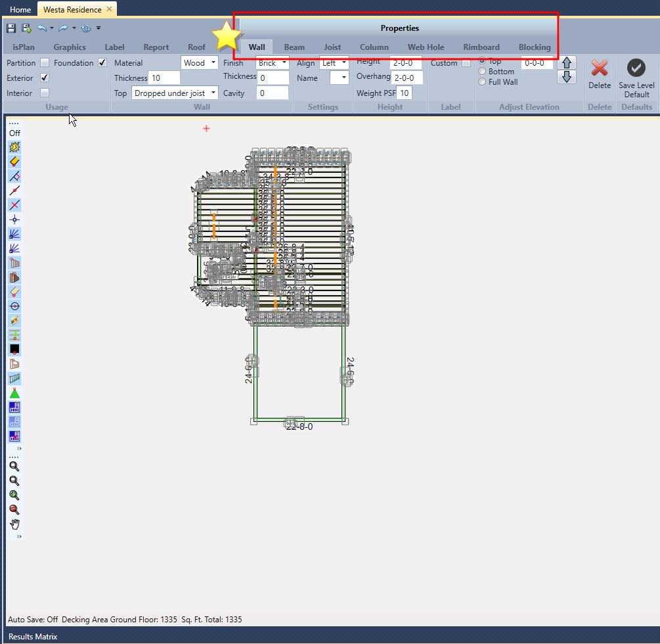Click the Save Level Default checkmark icon

tap(636, 68)
